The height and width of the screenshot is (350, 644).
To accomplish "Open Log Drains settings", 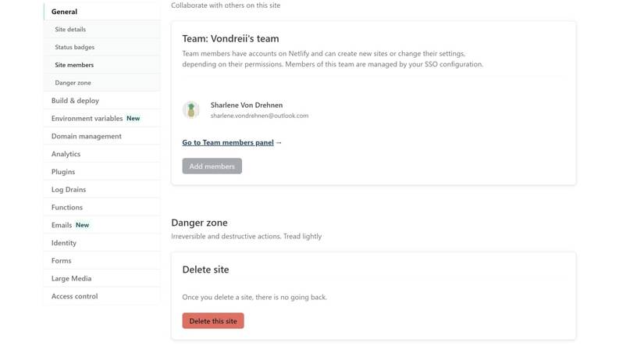I will point(69,190).
